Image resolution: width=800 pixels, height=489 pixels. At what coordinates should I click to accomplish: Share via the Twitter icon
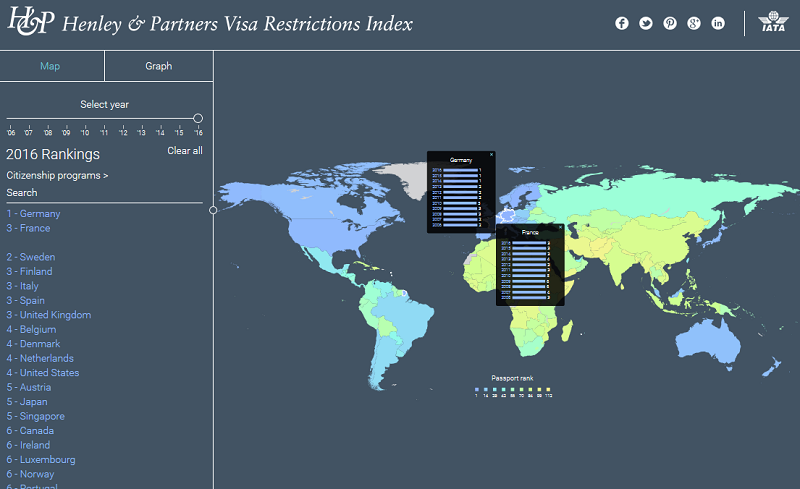[646, 23]
